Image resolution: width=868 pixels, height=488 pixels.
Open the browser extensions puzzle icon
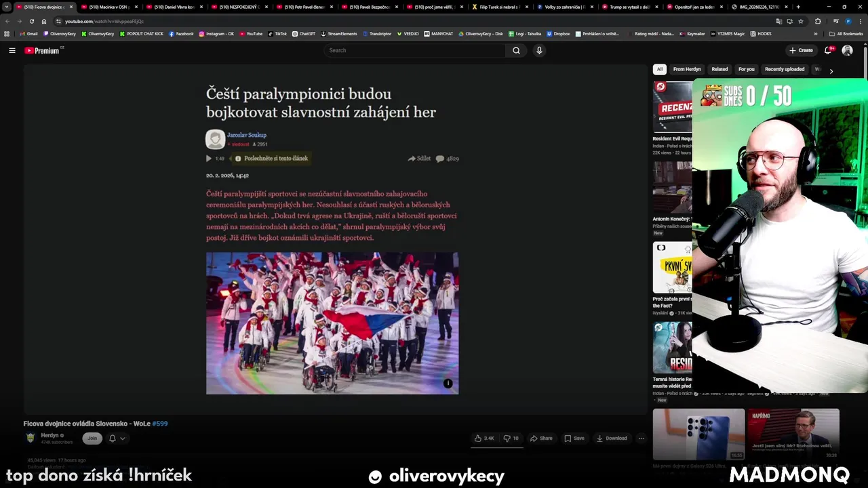[818, 21]
